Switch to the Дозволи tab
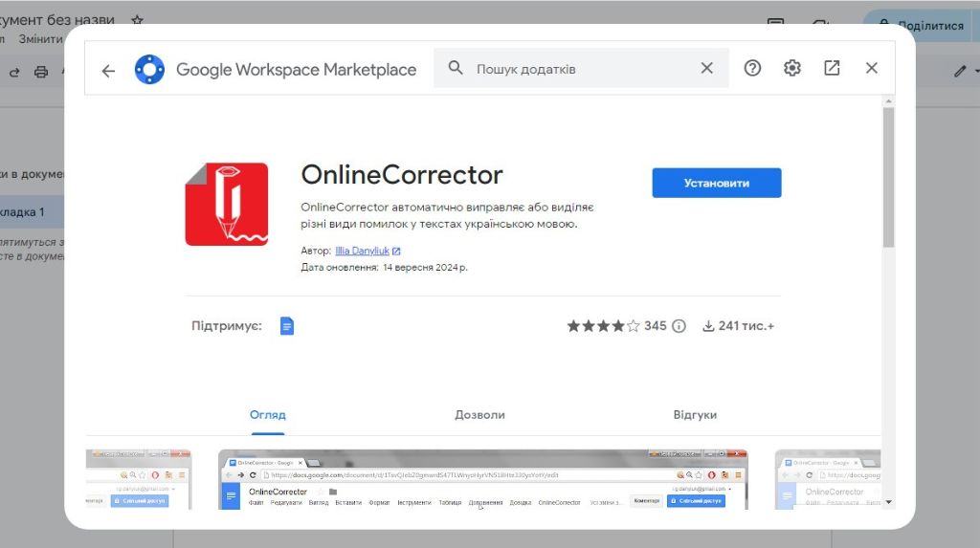Screen dimensions: 980x548 [480, 415]
